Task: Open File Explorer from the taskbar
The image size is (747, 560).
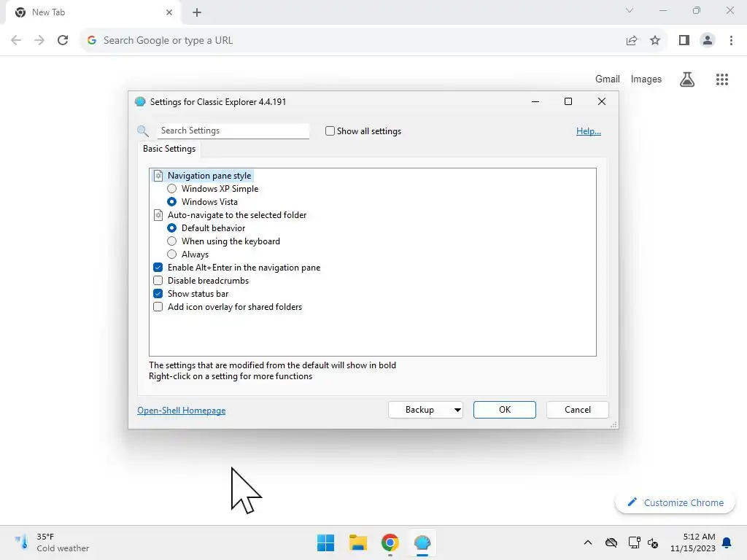Action: [x=357, y=542]
